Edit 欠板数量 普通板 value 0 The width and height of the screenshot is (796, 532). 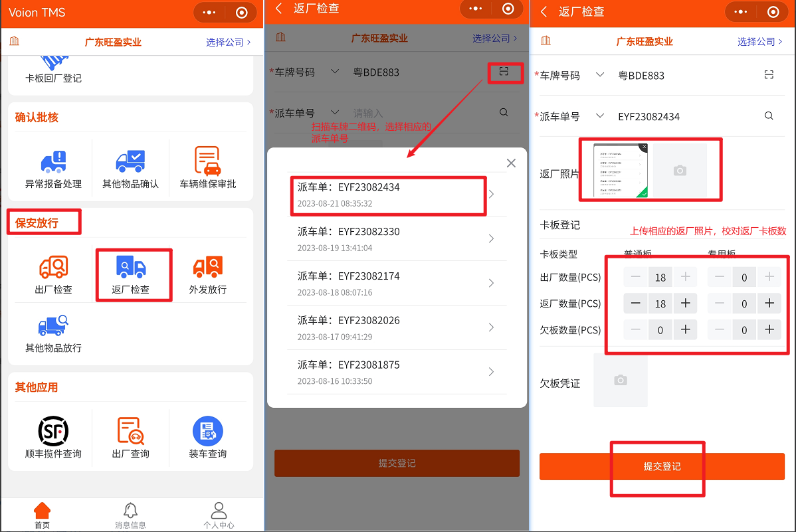point(660,330)
